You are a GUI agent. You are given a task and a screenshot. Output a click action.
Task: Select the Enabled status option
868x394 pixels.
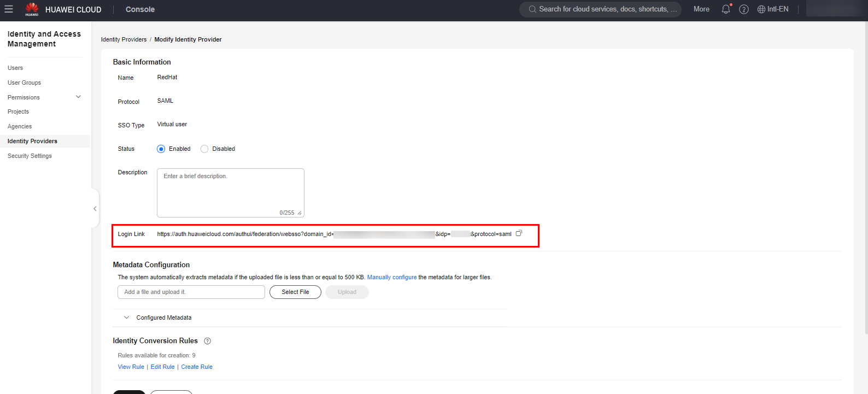click(x=161, y=149)
